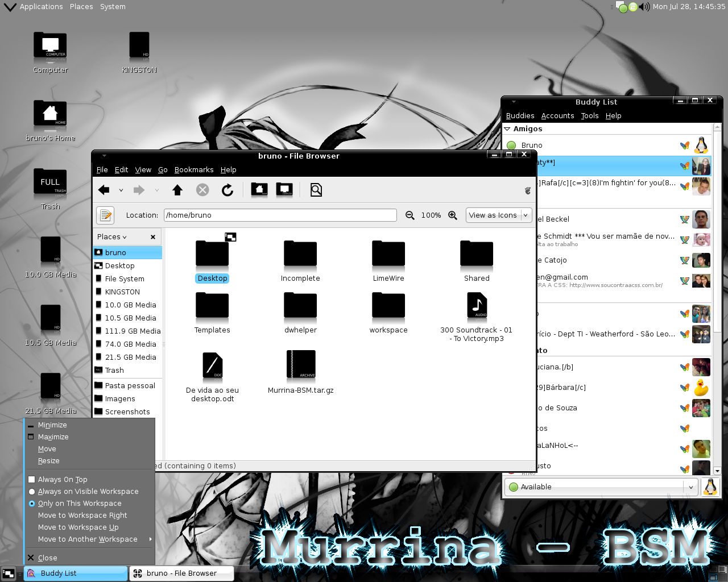Open Computer toolbar icon

coord(284,190)
